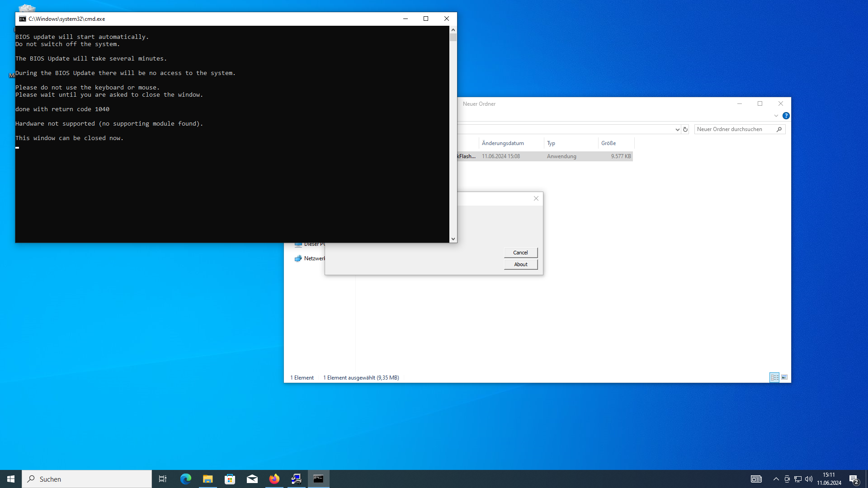
Task: Open volume control in system tray
Action: [x=809, y=479]
